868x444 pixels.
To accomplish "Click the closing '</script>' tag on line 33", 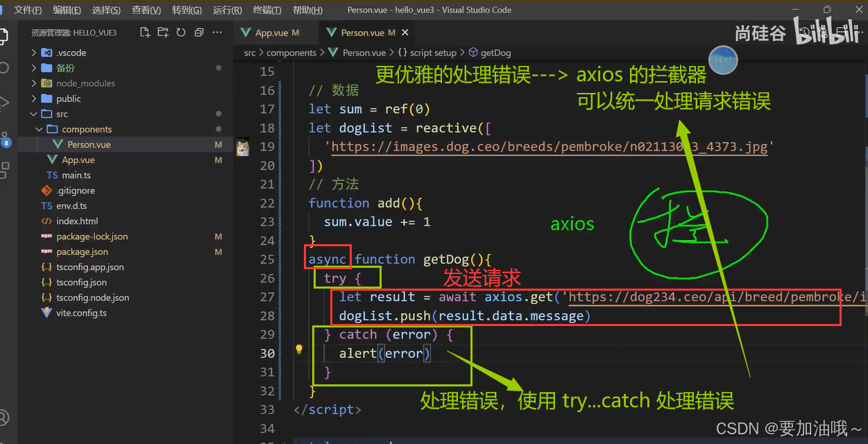I will tap(327, 409).
